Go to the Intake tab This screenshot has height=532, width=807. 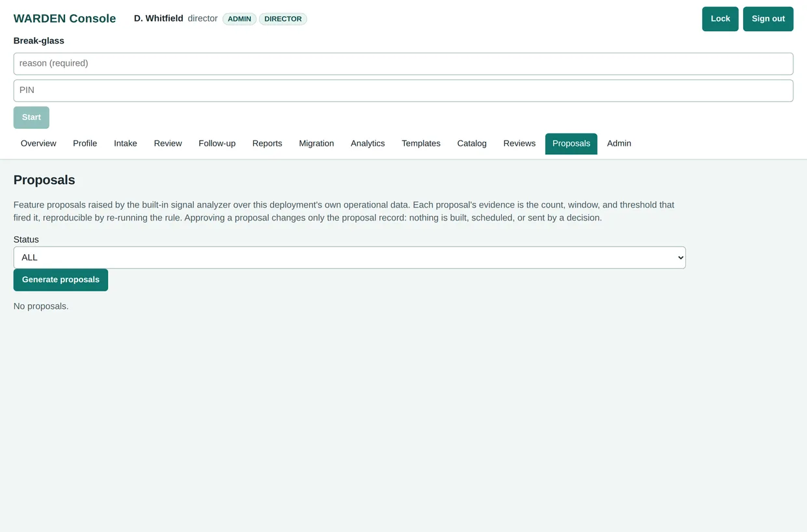pyautogui.click(x=126, y=144)
